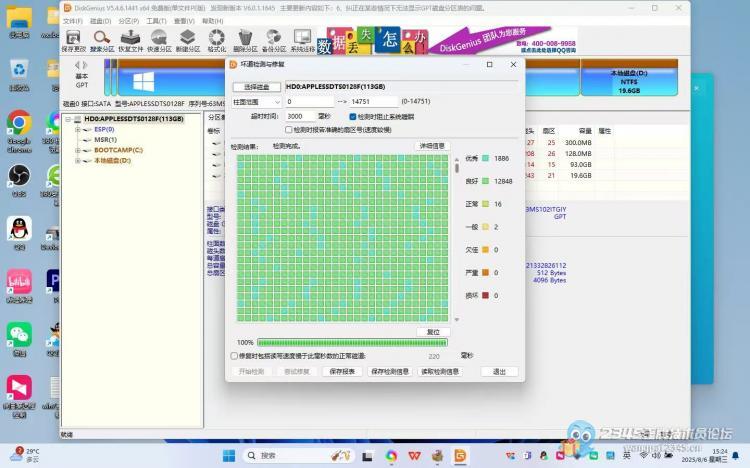Click Reset button below grid

pyautogui.click(x=433, y=332)
